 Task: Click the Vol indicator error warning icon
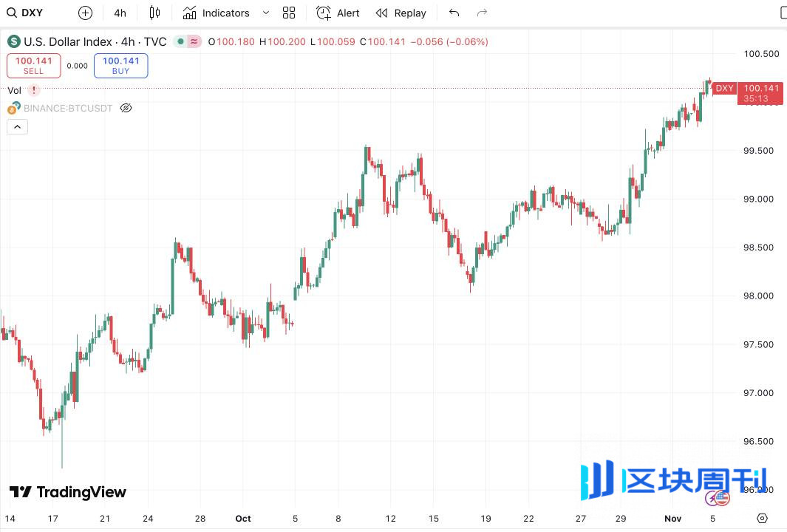(34, 90)
